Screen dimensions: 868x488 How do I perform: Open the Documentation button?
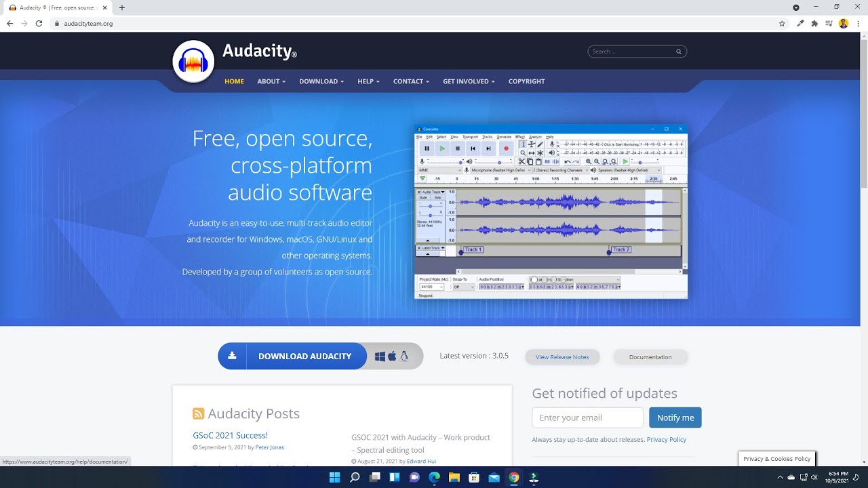pos(650,357)
